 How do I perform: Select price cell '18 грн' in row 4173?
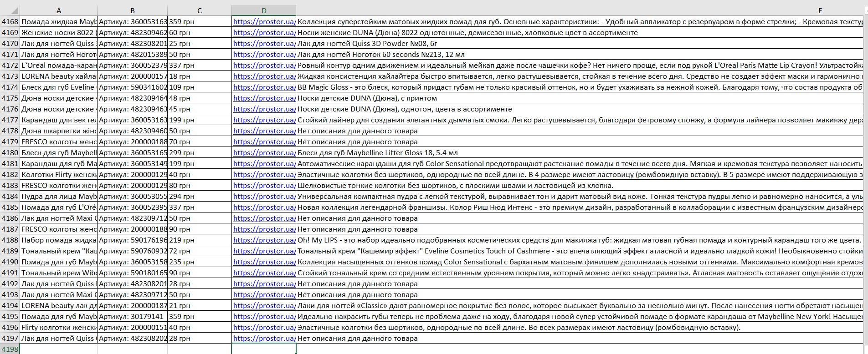click(x=200, y=76)
